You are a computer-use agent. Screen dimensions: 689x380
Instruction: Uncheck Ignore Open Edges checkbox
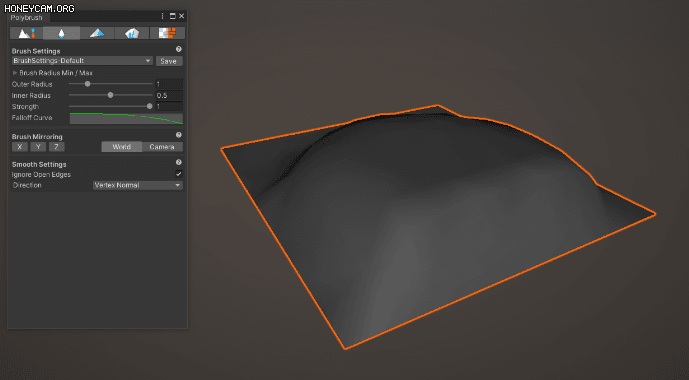pos(179,174)
